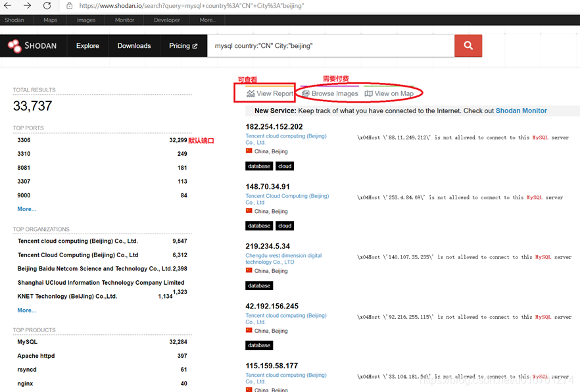Viewport: 580px width, 392px height.
Task: Expand the More... top bar menu
Action: pos(207,20)
